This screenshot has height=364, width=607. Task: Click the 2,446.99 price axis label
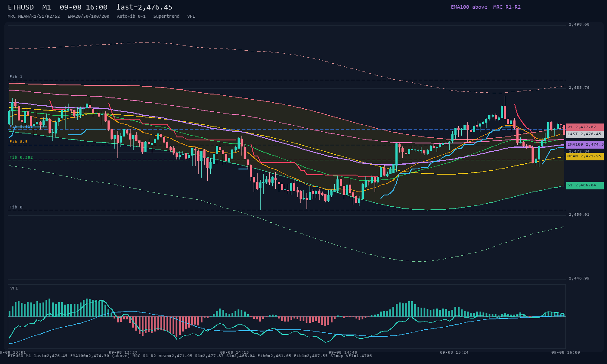(x=579, y=278)
